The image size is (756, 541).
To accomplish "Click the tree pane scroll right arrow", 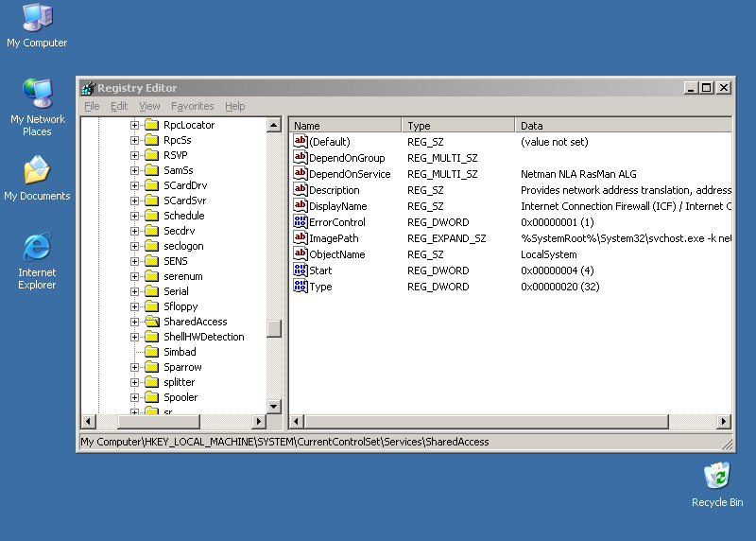I will 259,421.
